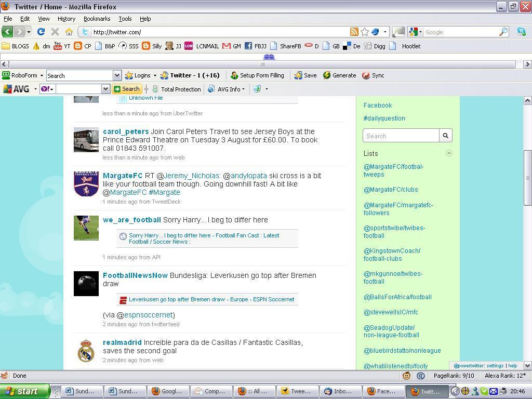Open the #dailyquestion saved search
The image size is (532, 399).
point(384,118)
